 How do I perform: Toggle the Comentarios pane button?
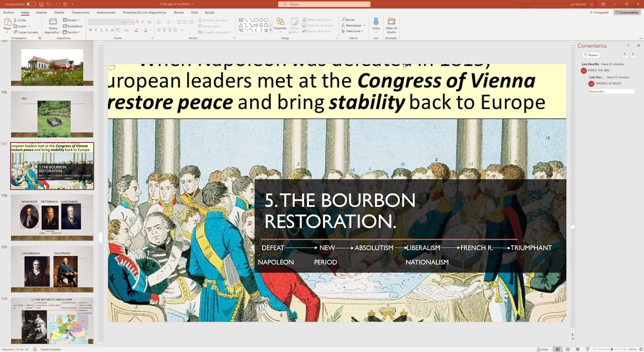point(627,12)
